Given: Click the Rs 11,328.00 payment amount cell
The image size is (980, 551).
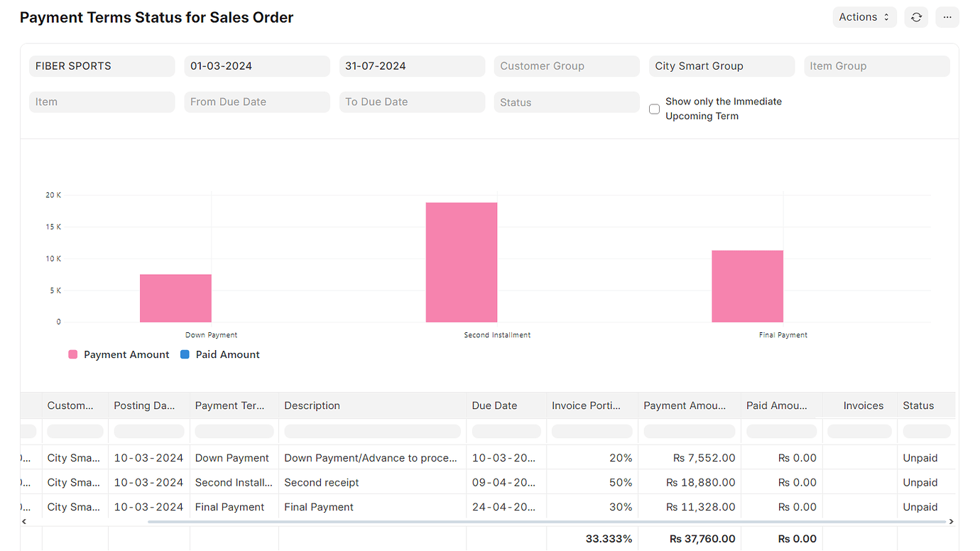Looking at the screenshot, I should 690,507.
